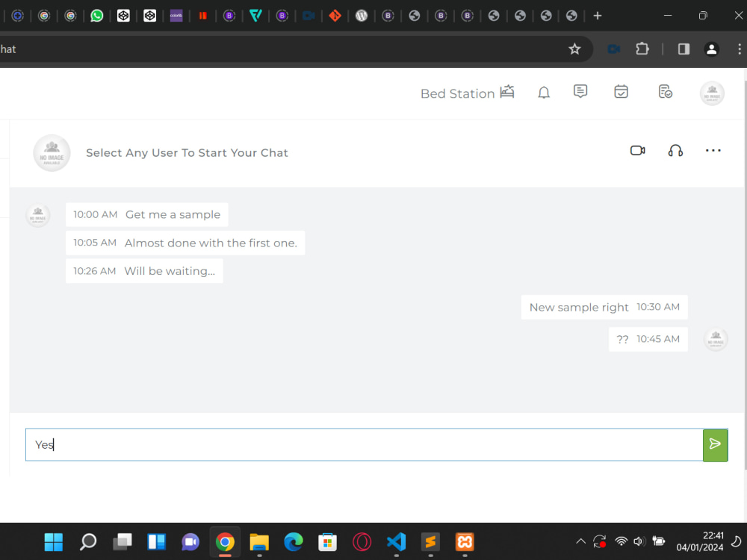Open XAMPP from the taskbar
Screen dimensions: 747x560
click(465, 542)
